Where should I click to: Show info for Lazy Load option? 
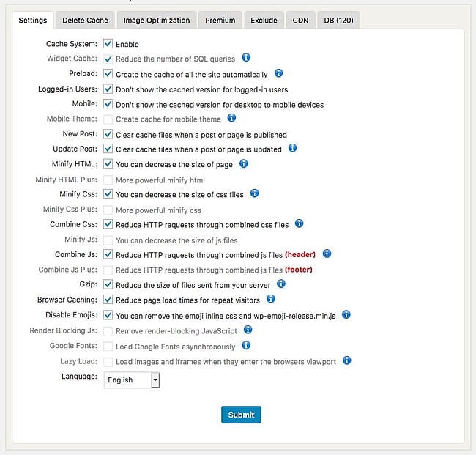[346, 360]
